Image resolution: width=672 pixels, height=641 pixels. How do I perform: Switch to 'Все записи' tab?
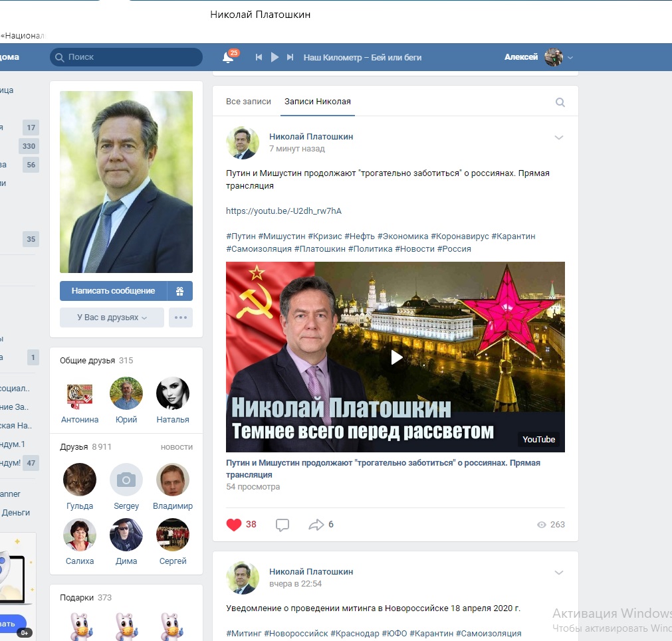pyautogui.click(x=249, y=102)
